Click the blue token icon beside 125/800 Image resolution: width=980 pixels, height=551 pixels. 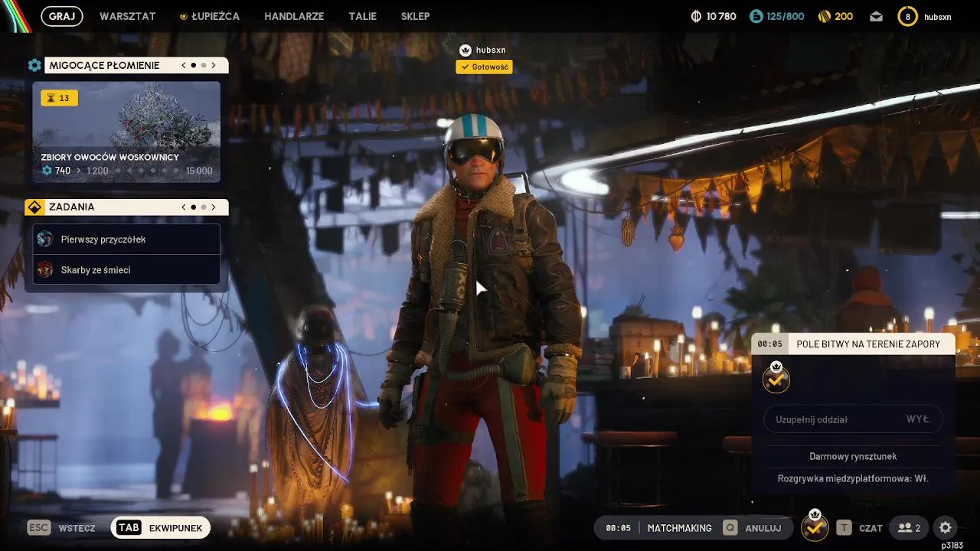pos(756,16)
